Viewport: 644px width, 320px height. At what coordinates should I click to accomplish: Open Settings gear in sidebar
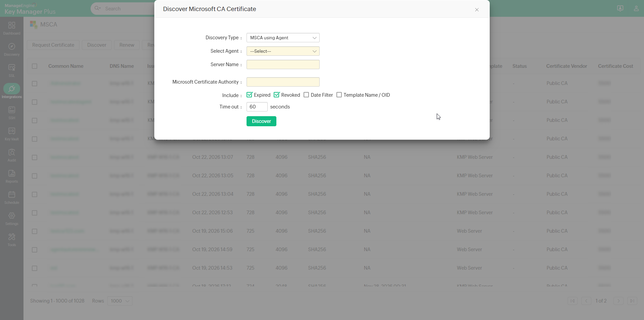(12, 216)
